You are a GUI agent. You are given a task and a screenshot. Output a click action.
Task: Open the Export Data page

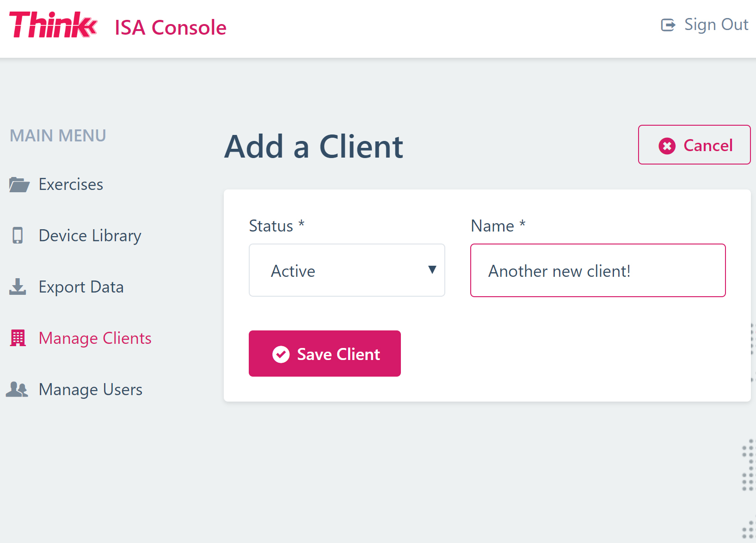pyautogui.click(x=81, y=287)
